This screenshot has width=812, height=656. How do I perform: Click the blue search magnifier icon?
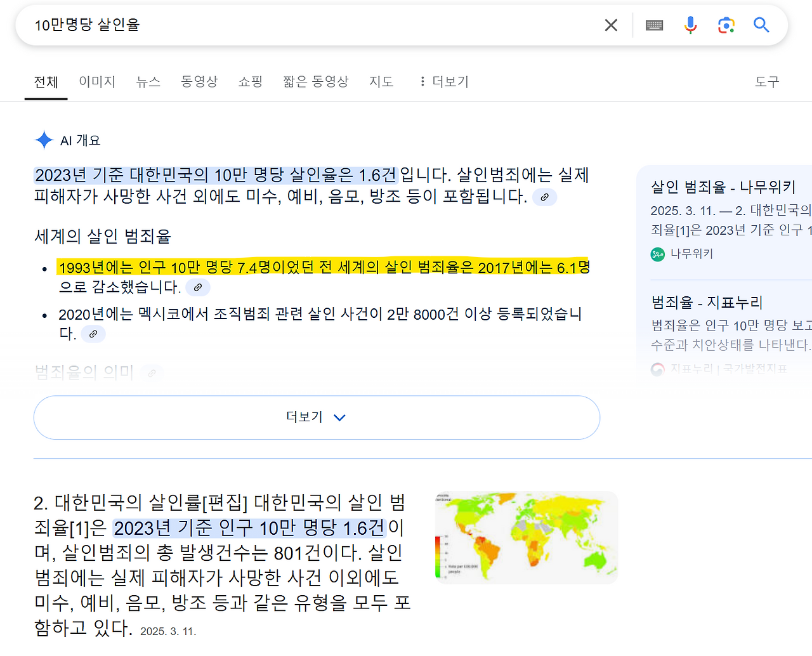761,25
